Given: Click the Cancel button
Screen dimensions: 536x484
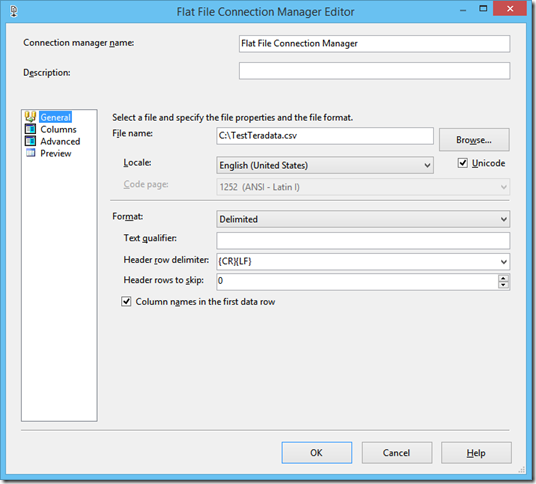Looking at the screenshot, I should (x=397, y=453).
